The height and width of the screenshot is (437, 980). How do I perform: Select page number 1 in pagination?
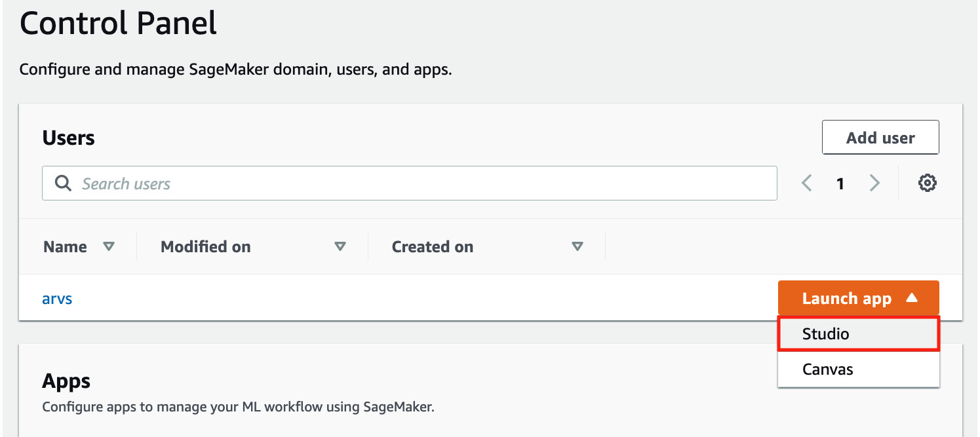coord(840,183)
